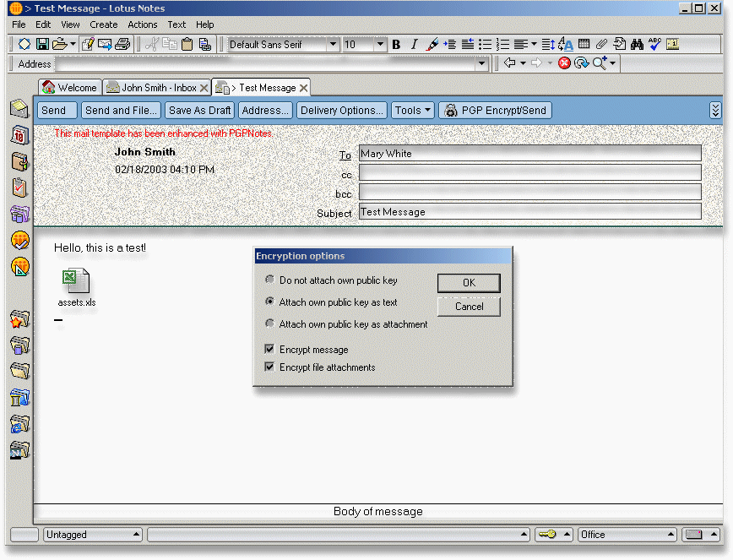Image resolution: width=733 pixels, height=560 pixels.
Task: Open the Tools dropdown button
Action: (412, 111)
